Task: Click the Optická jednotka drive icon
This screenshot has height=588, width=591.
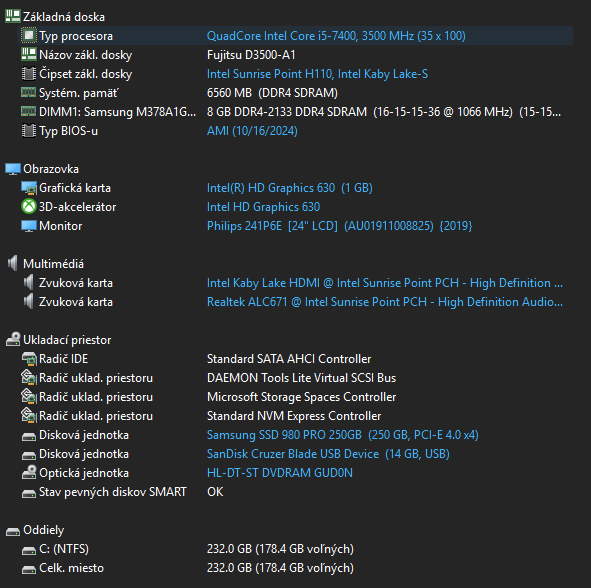Action: [x=29, y=473]
